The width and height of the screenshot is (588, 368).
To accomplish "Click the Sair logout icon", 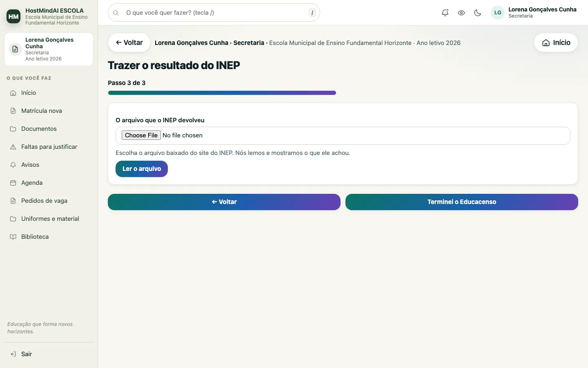I will [13, 354].
